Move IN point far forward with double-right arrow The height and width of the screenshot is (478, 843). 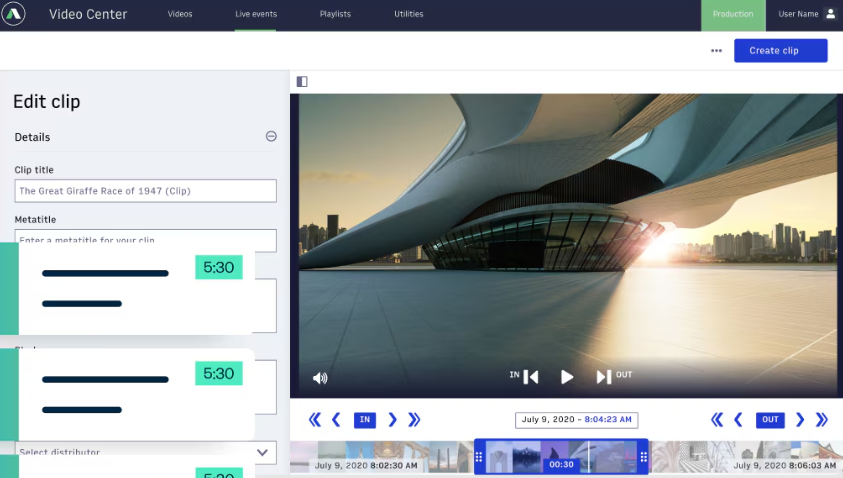click(414, 419)
